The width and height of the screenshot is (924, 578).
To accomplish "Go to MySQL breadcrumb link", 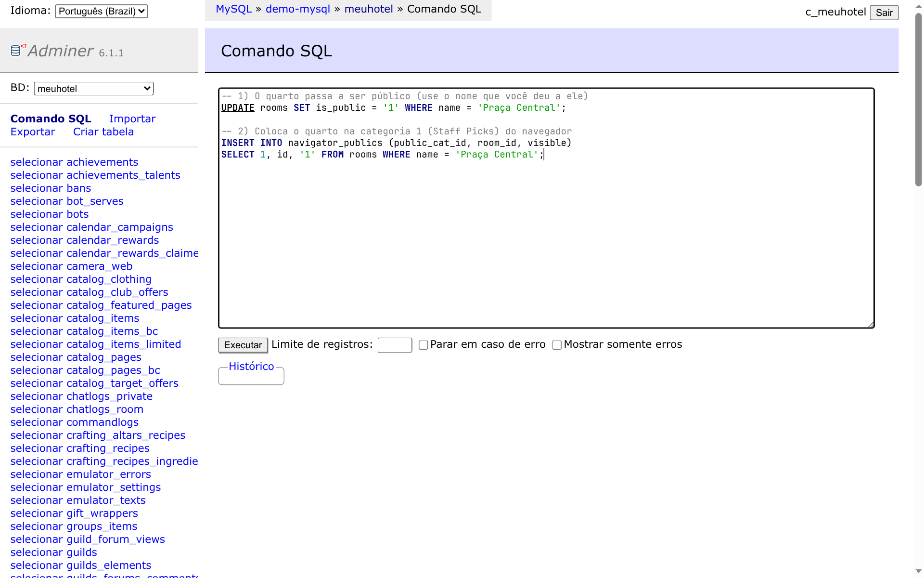I will point(234,9).
